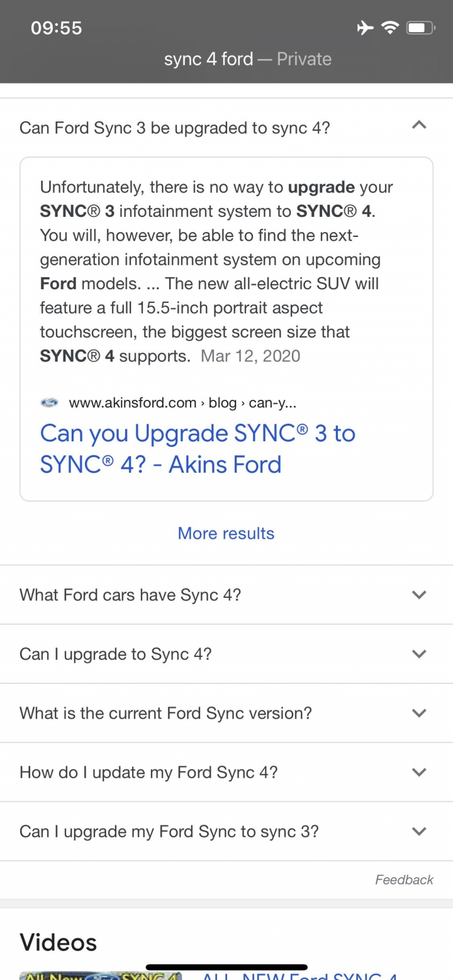Tap the Akins Ford site favicon
Image resolution: width=453 pixels, height=980 pixels.
tap(50, 403)
